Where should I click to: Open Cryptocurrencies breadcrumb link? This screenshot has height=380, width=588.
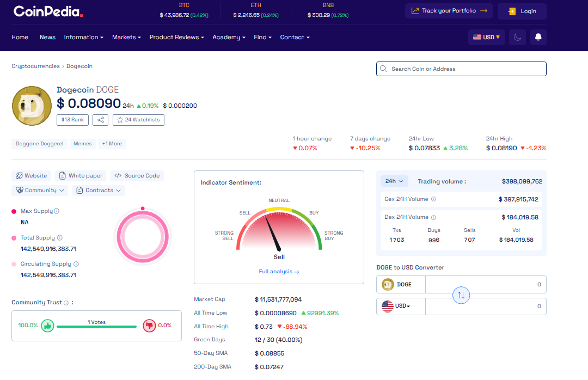coord(35,66)
